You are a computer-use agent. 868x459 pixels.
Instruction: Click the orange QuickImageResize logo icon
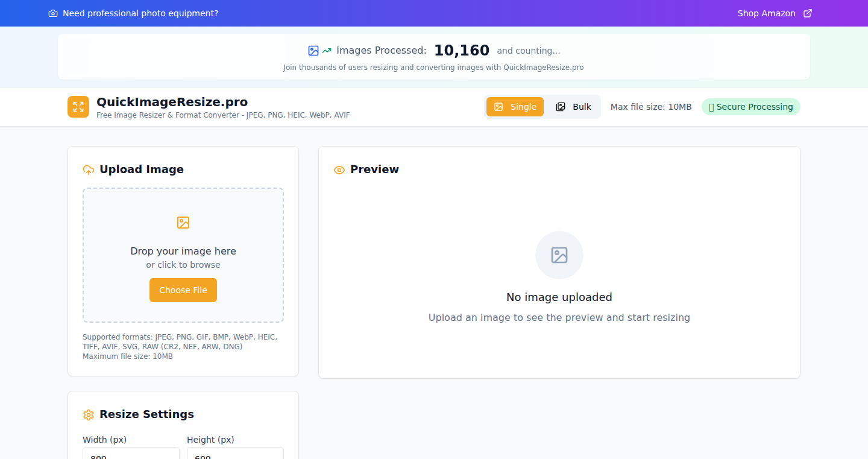78,107
